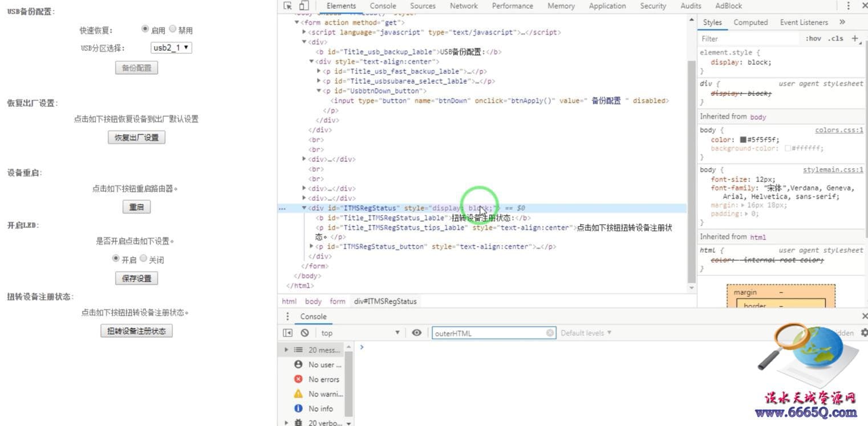
Task: Select the body breadcrumb item
Action: 313,301
